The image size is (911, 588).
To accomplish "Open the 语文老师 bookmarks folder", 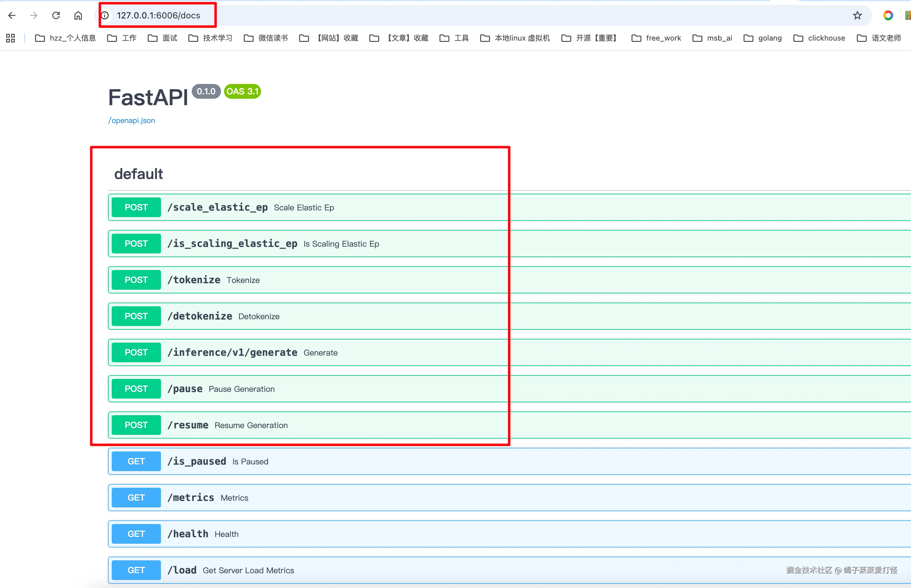I will click(x=879, y=38).
